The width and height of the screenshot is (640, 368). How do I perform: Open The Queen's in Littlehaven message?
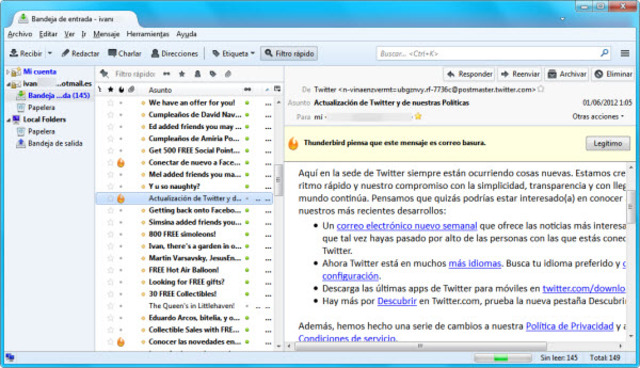pos(192,306)
